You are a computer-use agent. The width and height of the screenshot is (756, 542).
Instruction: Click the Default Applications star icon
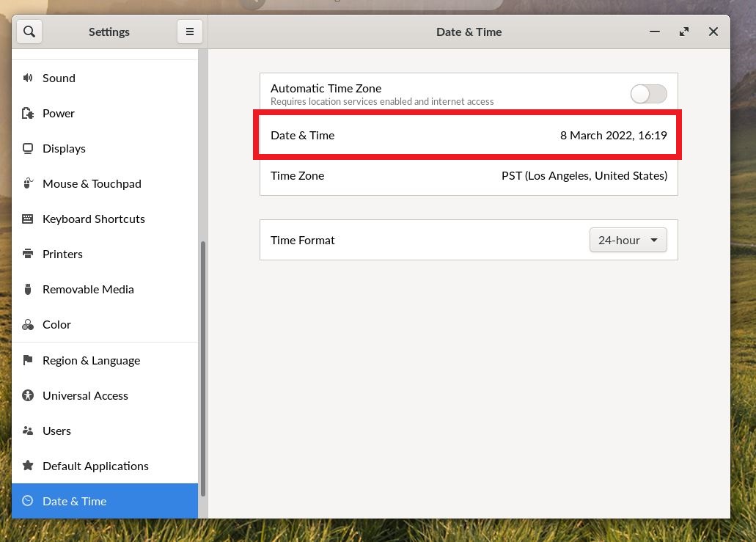click(28, 465)
